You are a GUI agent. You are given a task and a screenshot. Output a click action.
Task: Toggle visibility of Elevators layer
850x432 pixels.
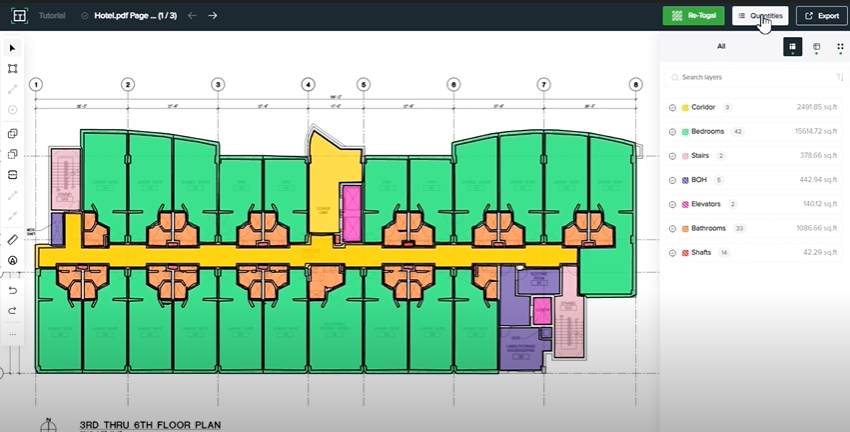point(672,204)
